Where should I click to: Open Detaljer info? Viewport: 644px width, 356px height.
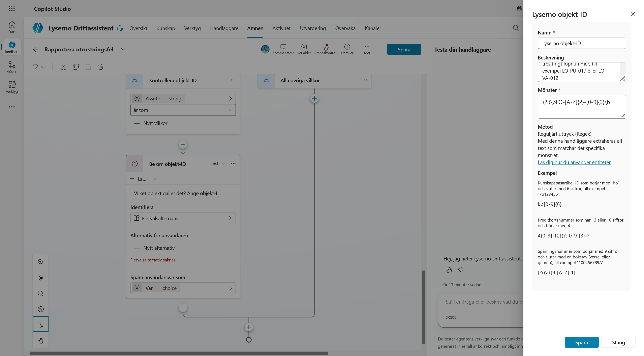[347, 49]
